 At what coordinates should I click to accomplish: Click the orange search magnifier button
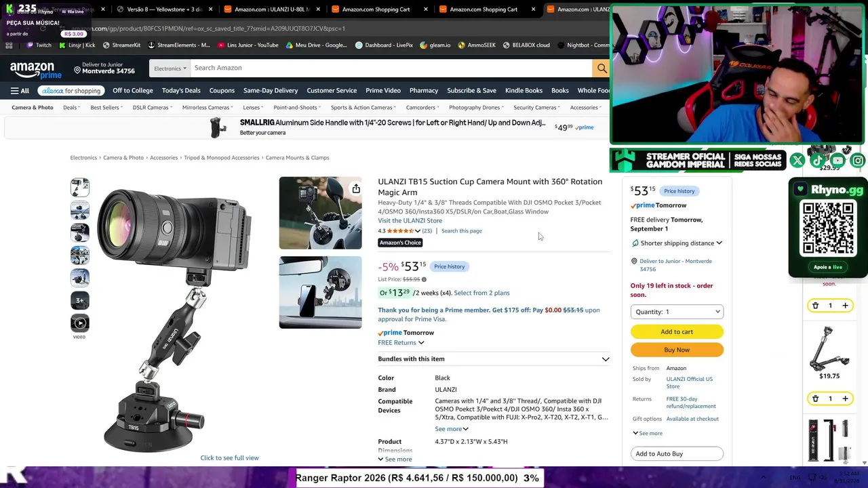601,68
